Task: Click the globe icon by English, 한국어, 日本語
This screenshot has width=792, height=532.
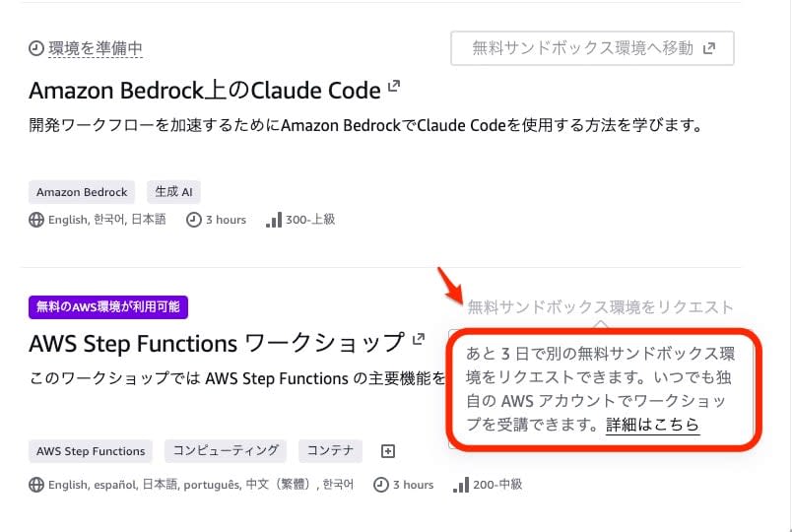Action: (x=36, y=220)
